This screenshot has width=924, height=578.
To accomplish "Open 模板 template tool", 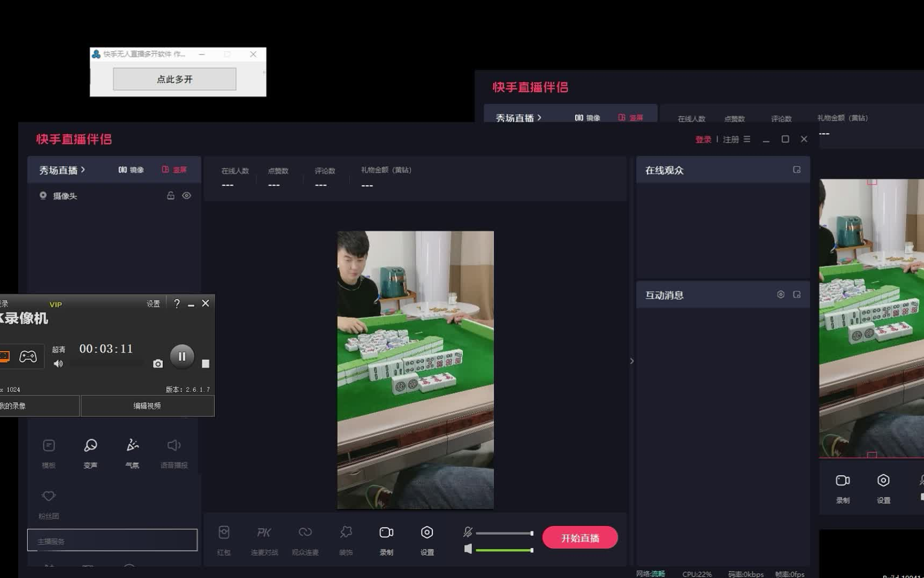I will tap(49, 453).
